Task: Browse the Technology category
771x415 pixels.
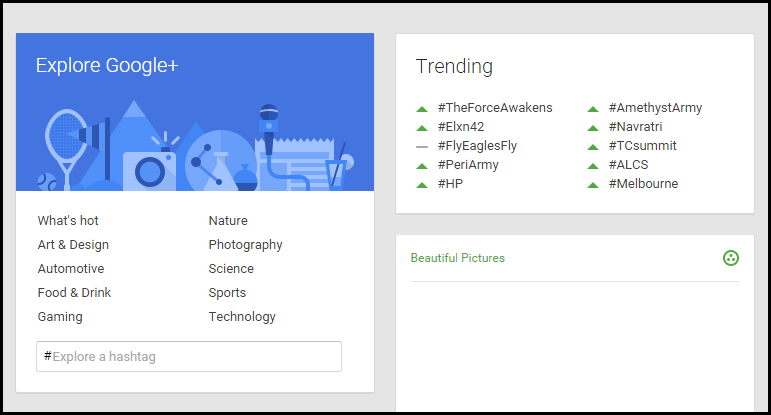Action: [x=242, y=317]
